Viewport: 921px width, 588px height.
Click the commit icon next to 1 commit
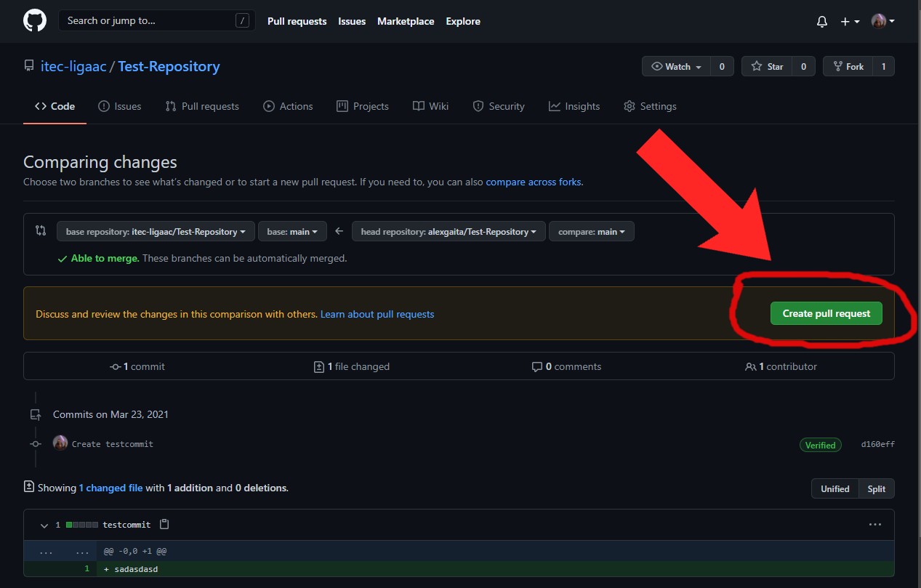tap(115, 367)
